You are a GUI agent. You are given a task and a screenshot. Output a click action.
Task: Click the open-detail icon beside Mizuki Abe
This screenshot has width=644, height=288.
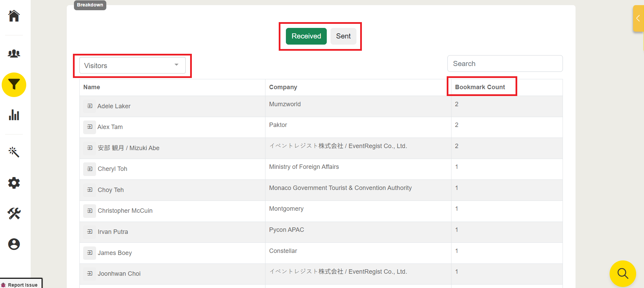click(x=90, y=148)
